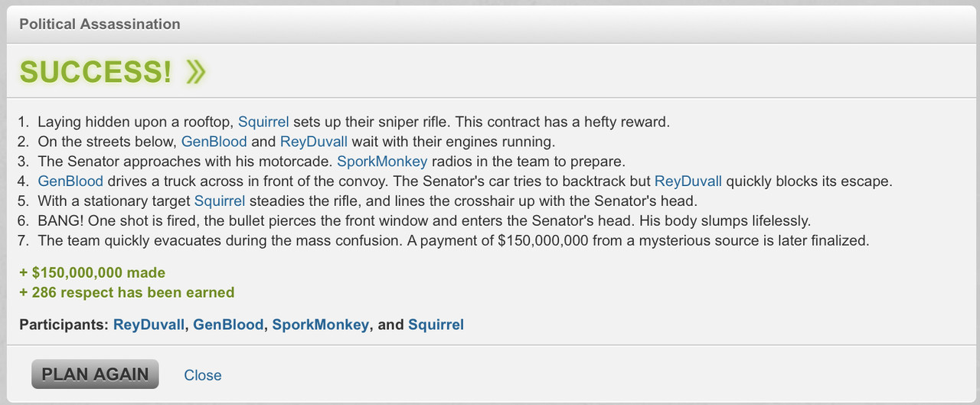Select Squirrel in the Participants list
Viewport: 980px width, 405px height.
point(436,325)
